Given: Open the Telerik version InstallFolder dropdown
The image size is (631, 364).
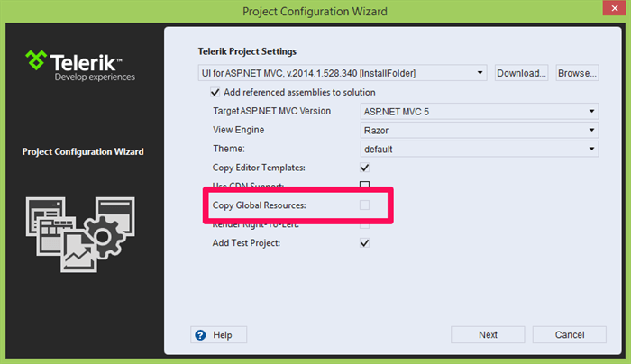Looking at the screenshot, I should pos(343,73).
